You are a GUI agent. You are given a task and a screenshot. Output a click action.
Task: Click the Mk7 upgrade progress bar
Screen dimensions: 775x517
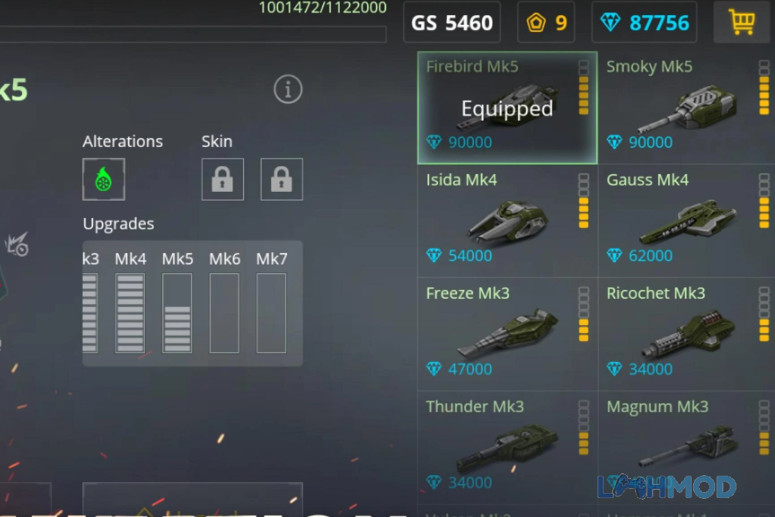pos(271,313)
